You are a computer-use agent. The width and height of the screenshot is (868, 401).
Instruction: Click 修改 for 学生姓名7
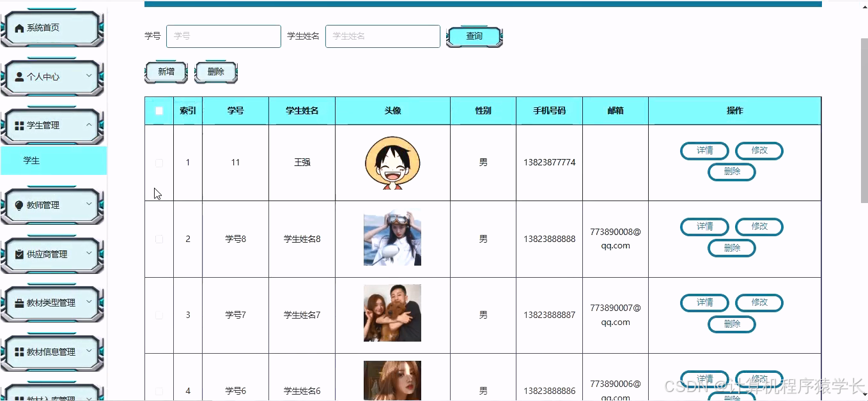coord(759,303)
